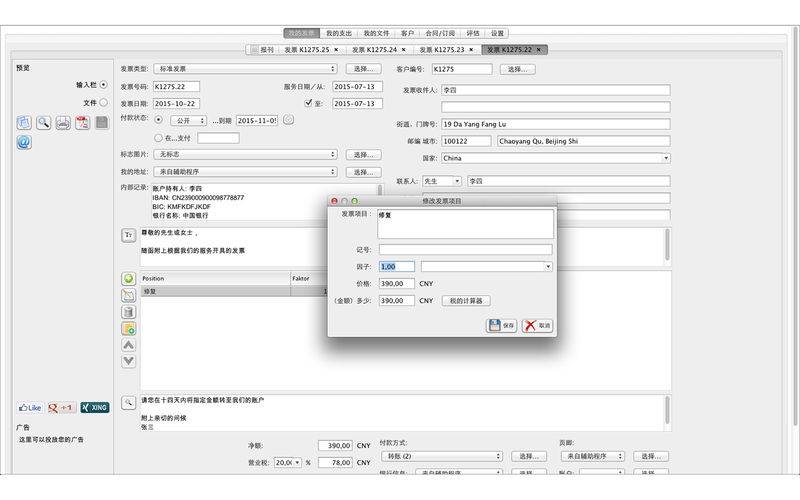
Task: Open the 公开 payment status dropdown
Action: coord(189,120)
